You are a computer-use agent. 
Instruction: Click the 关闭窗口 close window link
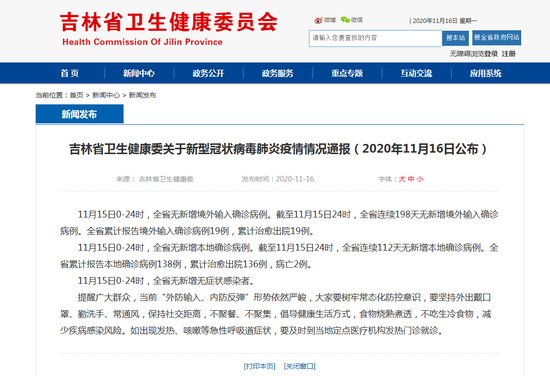(300, 366)
